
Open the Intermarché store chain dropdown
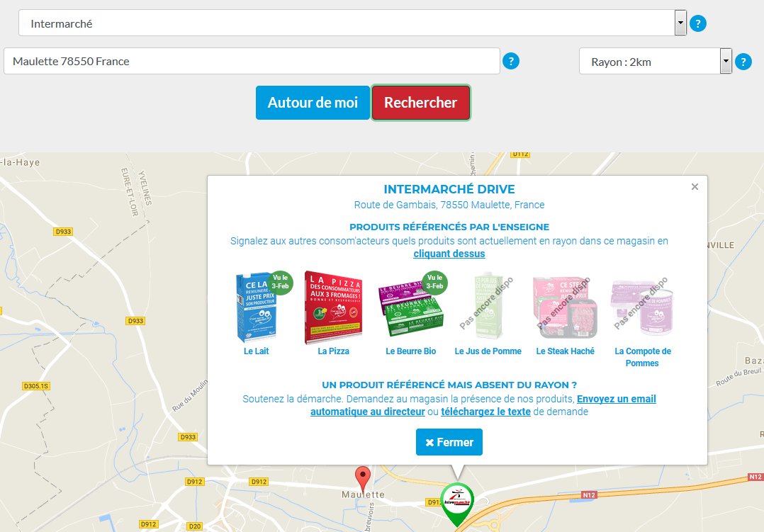click(352, 23)
